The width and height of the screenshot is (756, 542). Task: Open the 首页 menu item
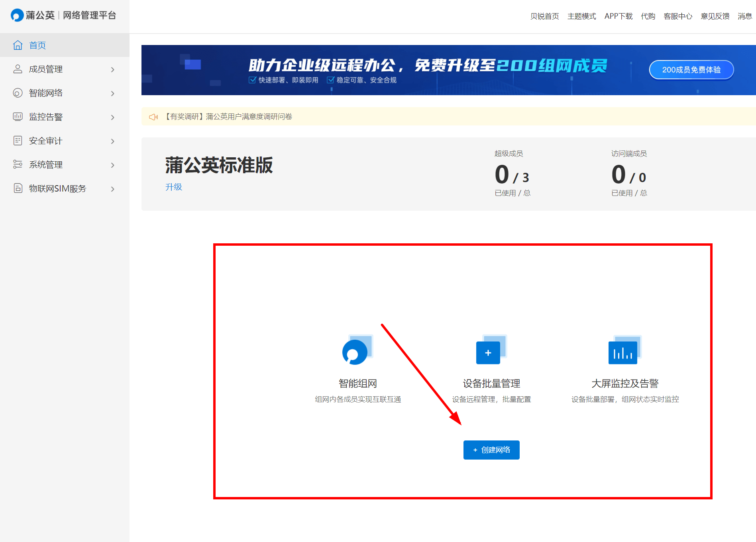(x=65, y=45)
